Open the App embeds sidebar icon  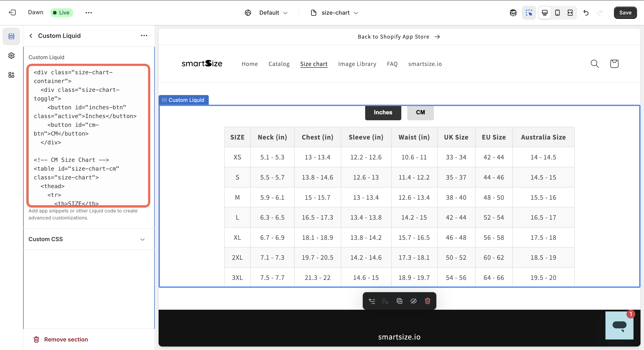pyautogui.click(x=11, y=75)
